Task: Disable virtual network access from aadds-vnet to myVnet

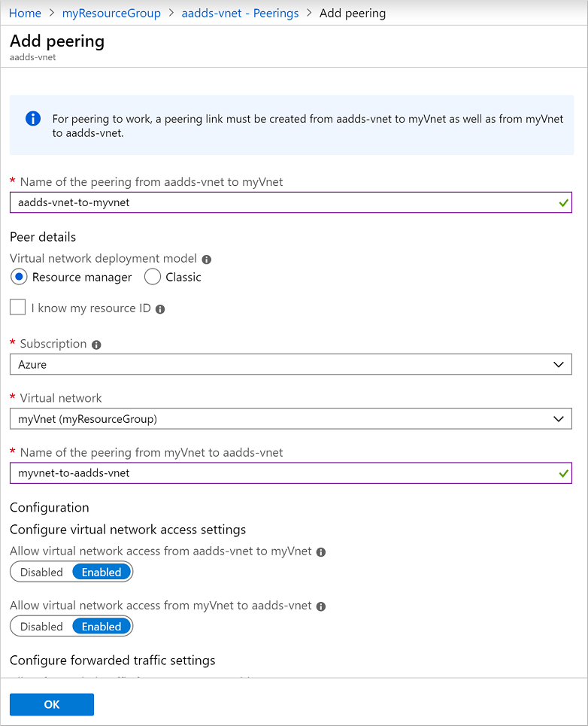Action: coord(41,571)
